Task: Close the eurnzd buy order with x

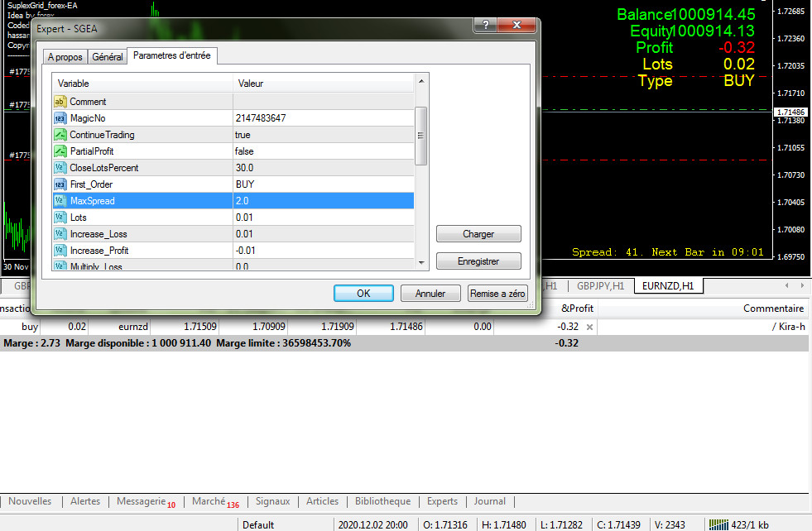Action: tap(589, 327)
